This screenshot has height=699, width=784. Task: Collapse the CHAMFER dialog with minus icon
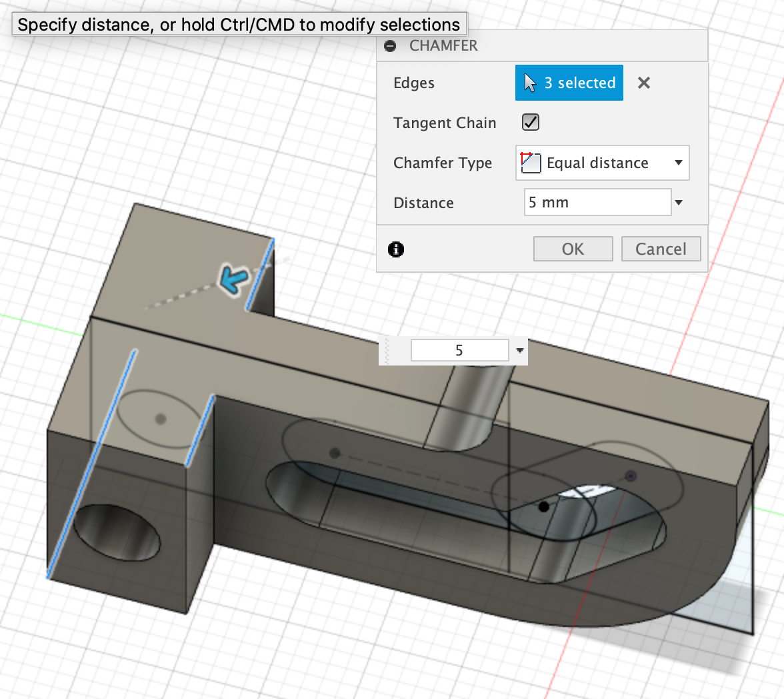click(x=390, y=46)
